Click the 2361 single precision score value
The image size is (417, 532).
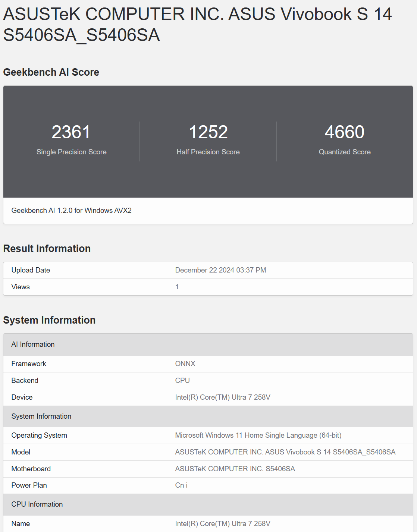pos(71,132)
